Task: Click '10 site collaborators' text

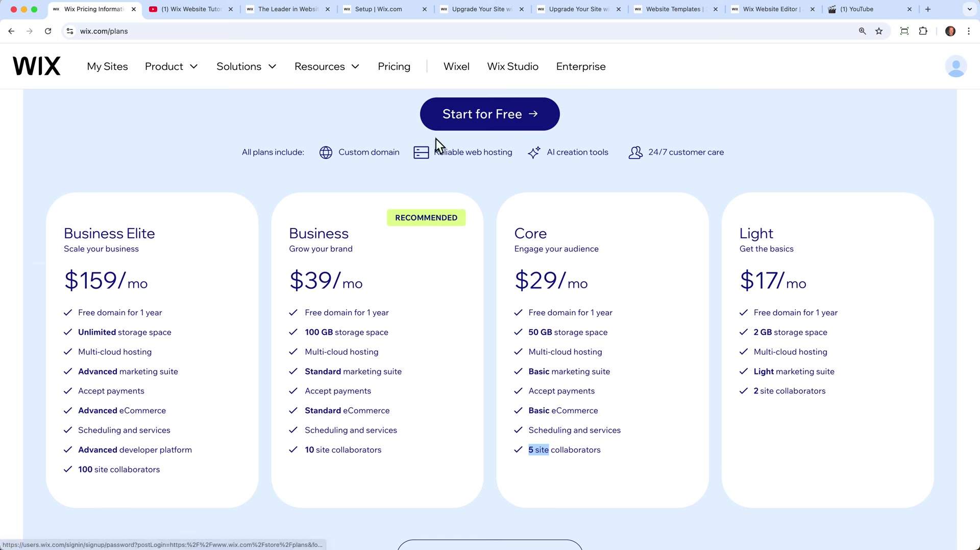Action: [343, 450]
